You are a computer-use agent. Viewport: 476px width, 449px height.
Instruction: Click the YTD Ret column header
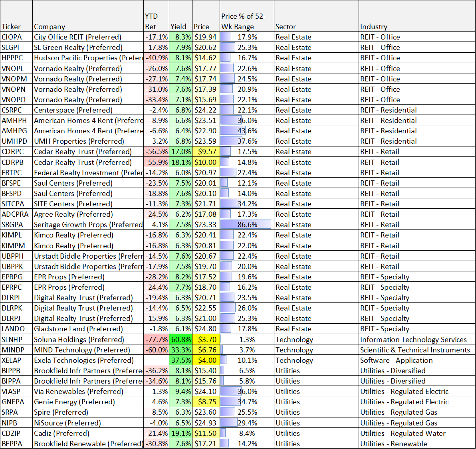point(157,16)
